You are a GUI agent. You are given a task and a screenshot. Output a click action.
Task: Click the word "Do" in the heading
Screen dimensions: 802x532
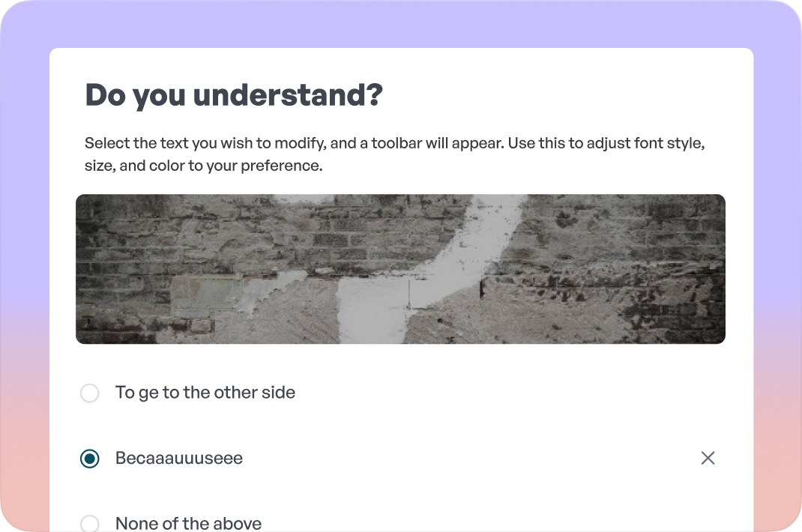tap(106, 96)
